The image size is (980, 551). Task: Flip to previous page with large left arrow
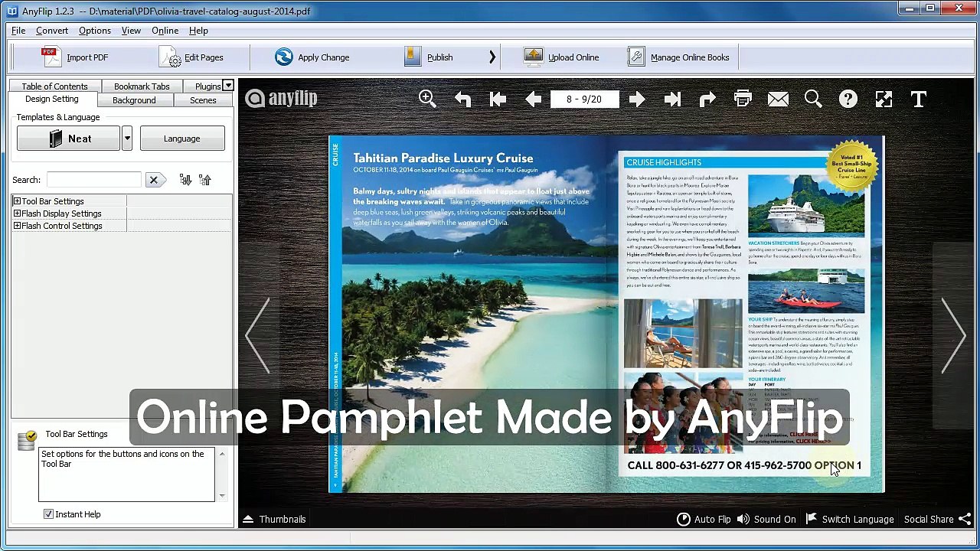[258, 335]
